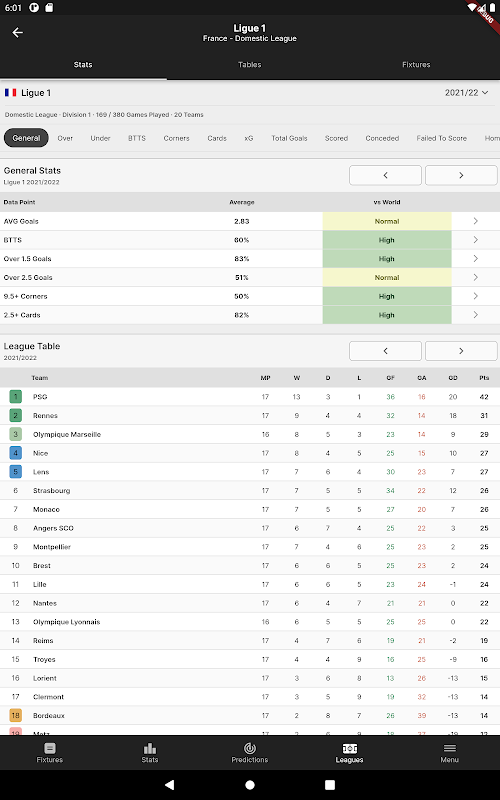Go to next General Stats page
500x800 pixels.
461,176
